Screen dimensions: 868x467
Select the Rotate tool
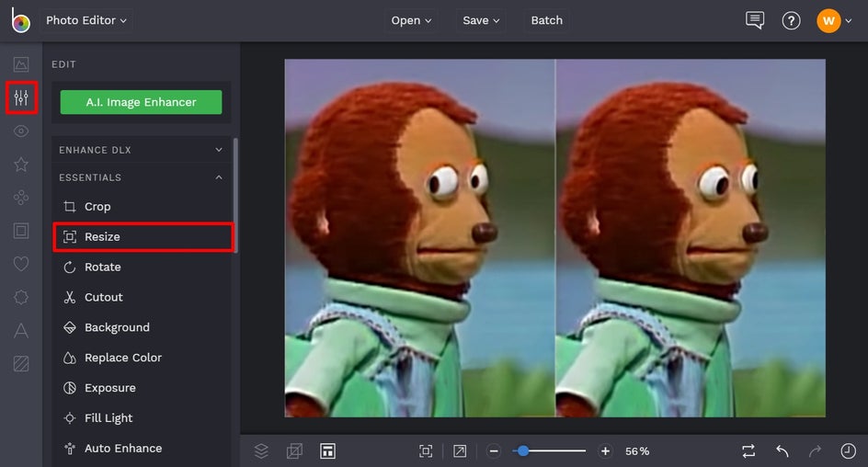pyautogui.click(x=142, y=268)
